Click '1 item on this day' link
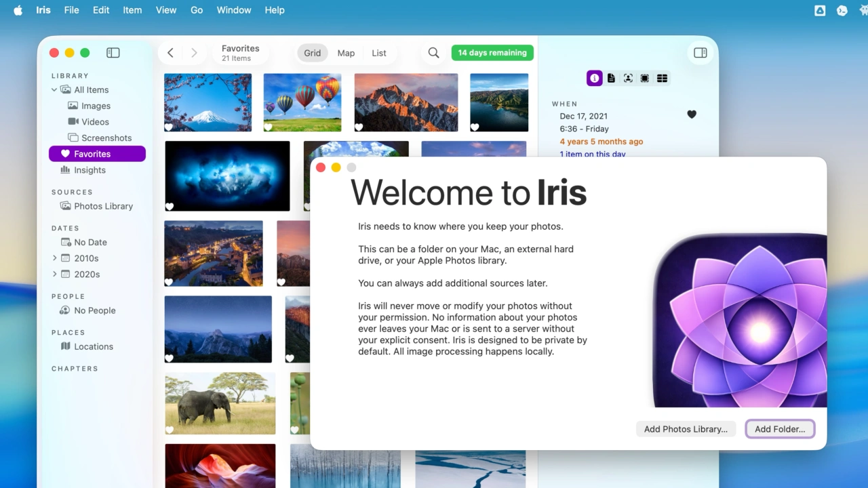This screenshot has width=868, height=488. click(x=593, y=154)
